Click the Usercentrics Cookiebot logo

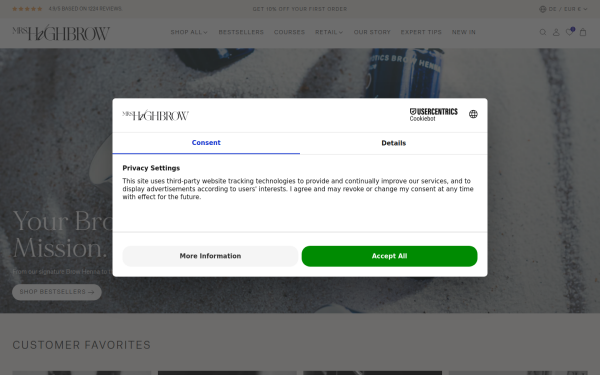coord(433,114)
